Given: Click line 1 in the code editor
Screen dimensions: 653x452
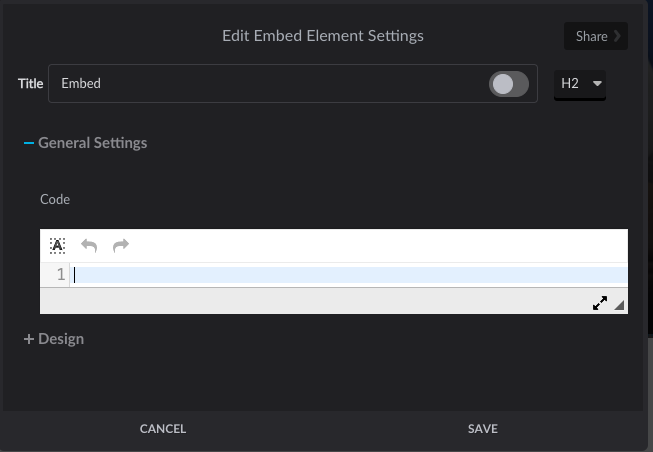Looking at the screenshot, I should 350,275.
